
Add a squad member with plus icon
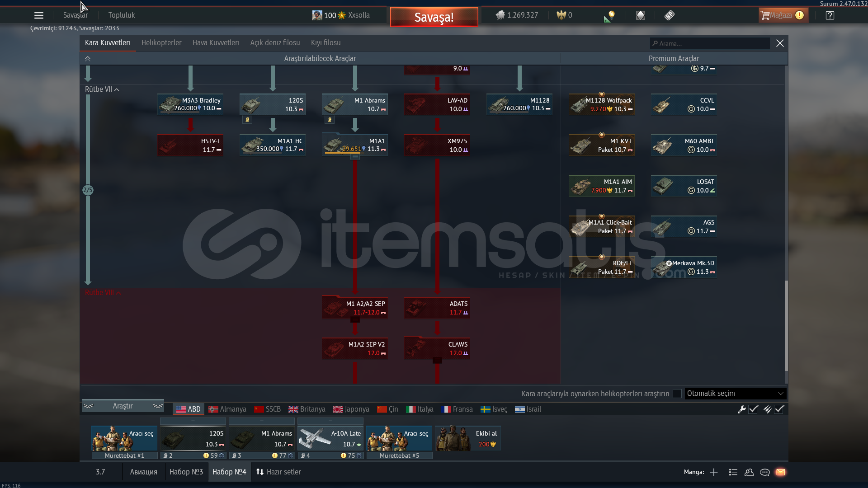tap(714, 472)
